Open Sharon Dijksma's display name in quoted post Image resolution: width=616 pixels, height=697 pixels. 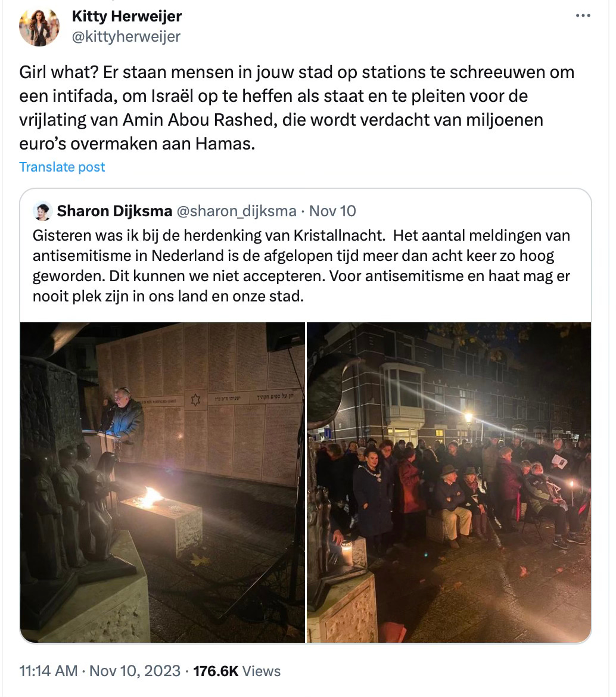pos(114,211)
